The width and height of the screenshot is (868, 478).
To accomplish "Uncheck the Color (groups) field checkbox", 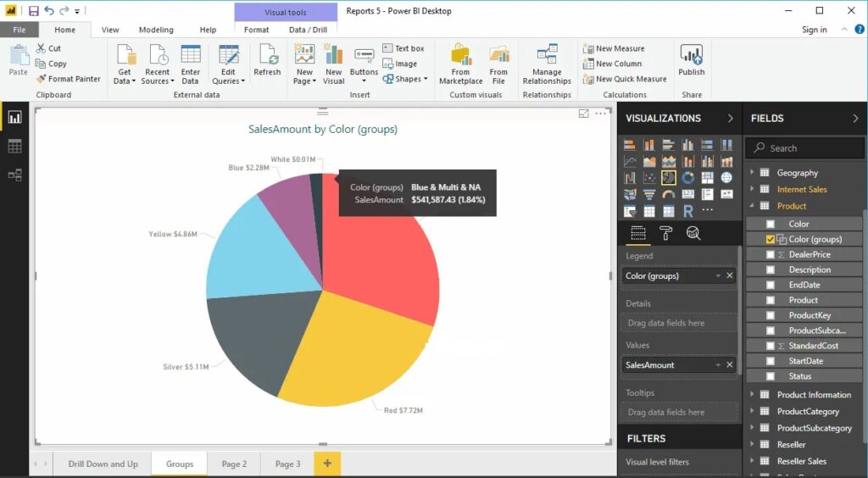I will pos(770,239).
